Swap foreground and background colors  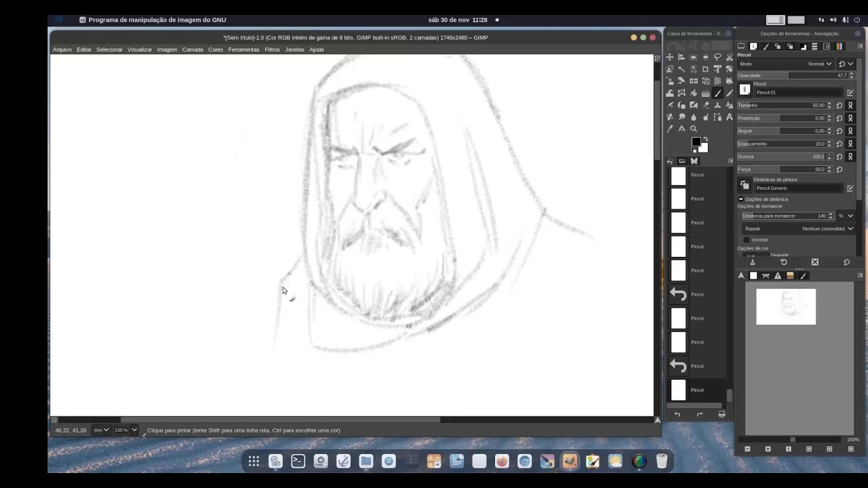coord(705,139)
